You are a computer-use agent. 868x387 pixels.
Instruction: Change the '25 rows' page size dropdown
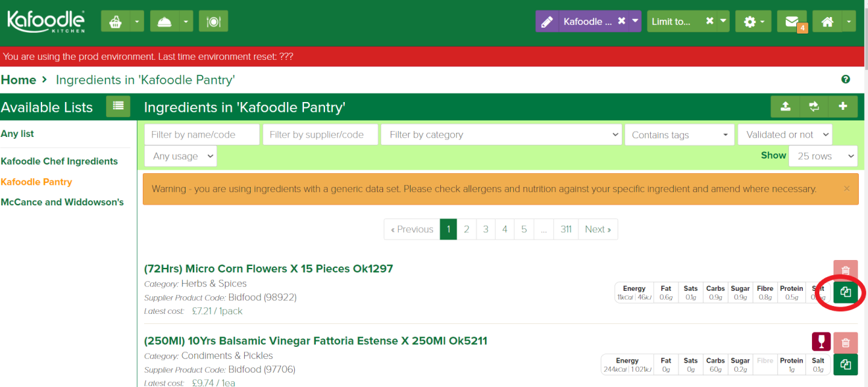pyautogui.click(x=823, y=156)
